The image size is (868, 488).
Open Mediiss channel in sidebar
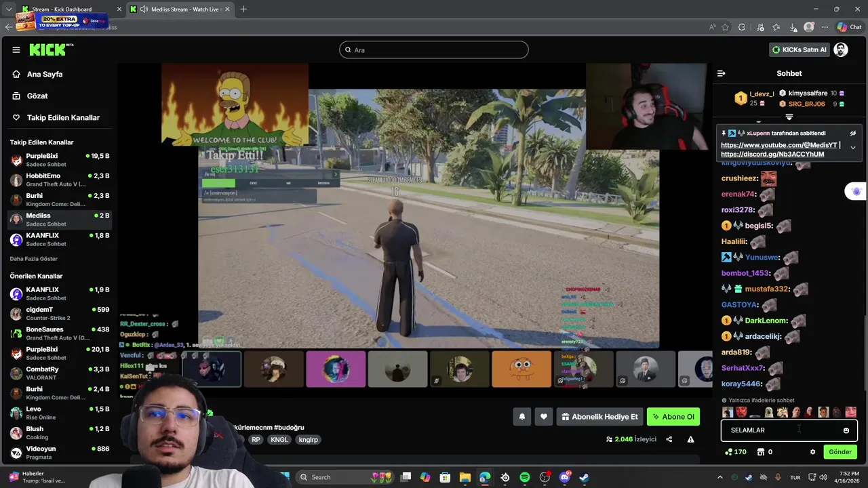coord(60,220)
